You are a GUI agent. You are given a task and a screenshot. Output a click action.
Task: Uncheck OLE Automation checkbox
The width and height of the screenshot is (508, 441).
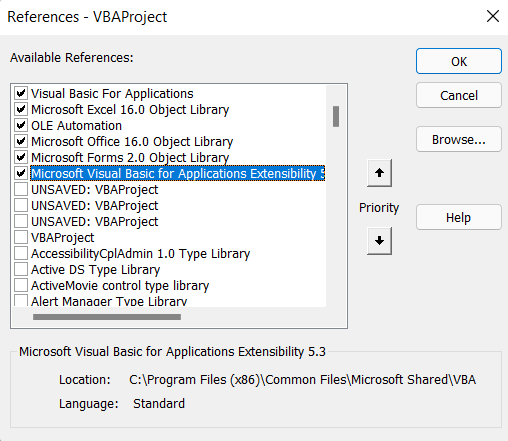tap(21, 125)
